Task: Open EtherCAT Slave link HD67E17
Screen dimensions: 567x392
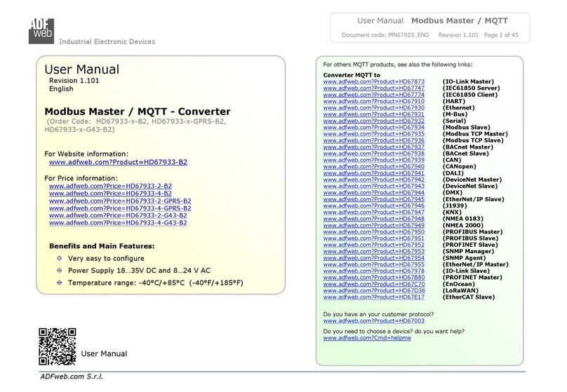Action: point(374,297)
